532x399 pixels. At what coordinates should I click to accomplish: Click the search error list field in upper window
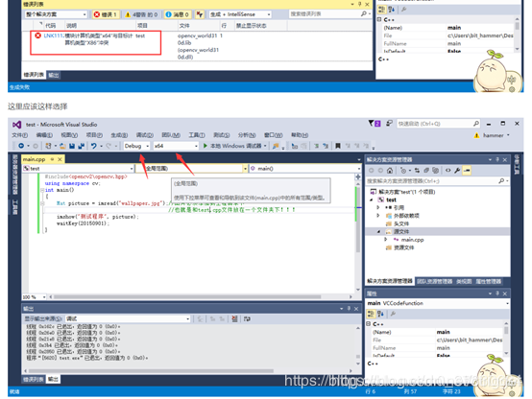[330, 13]
